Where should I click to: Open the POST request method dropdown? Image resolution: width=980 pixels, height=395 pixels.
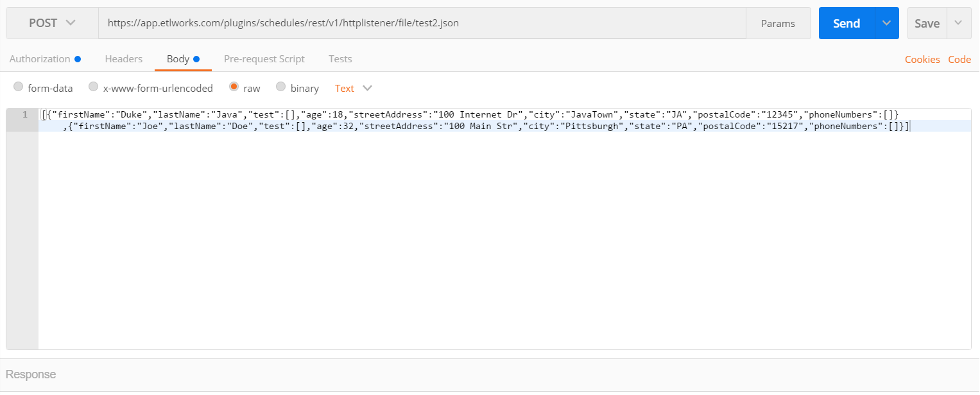tap(51, 22)
